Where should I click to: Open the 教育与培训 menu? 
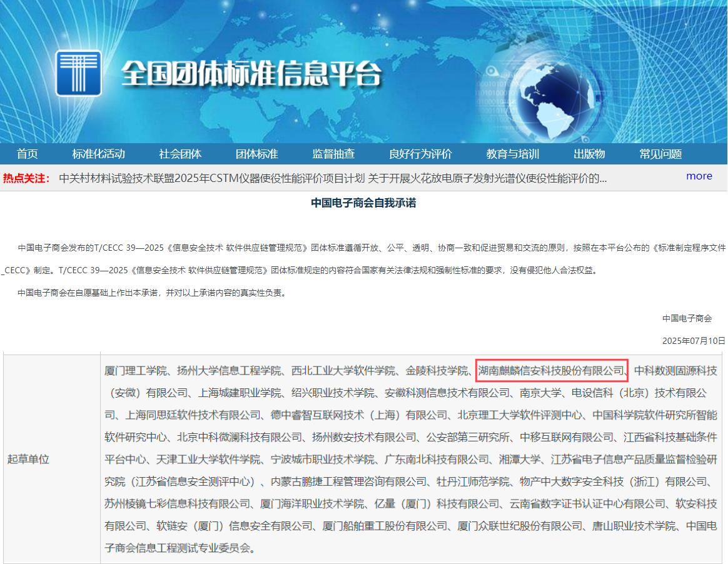512,154
